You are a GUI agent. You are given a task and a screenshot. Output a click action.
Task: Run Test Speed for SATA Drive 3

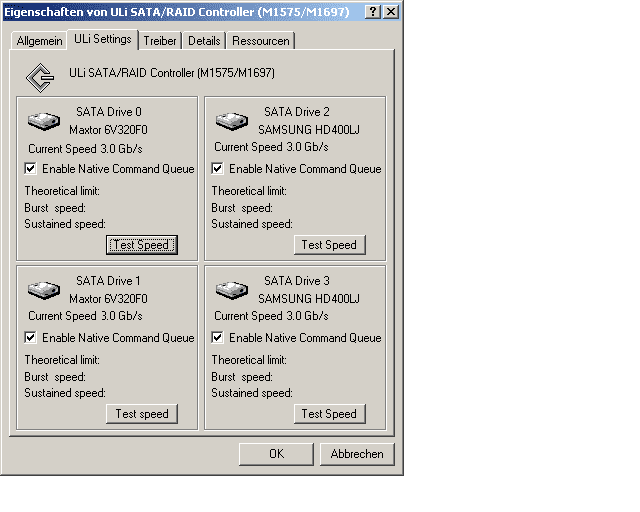[x=329, y=414]
